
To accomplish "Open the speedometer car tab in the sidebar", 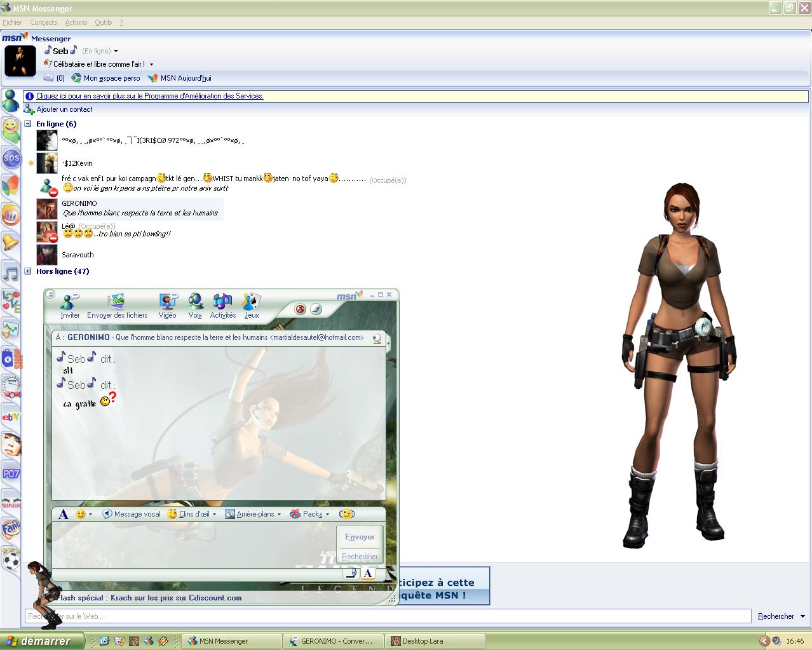I will click(x=11, y=386).
